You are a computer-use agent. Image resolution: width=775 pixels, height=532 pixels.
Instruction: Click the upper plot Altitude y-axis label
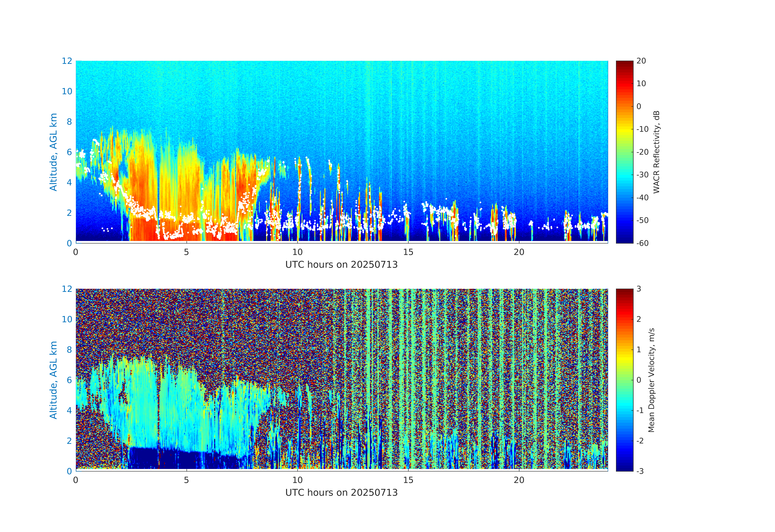[x=53, y=152]
